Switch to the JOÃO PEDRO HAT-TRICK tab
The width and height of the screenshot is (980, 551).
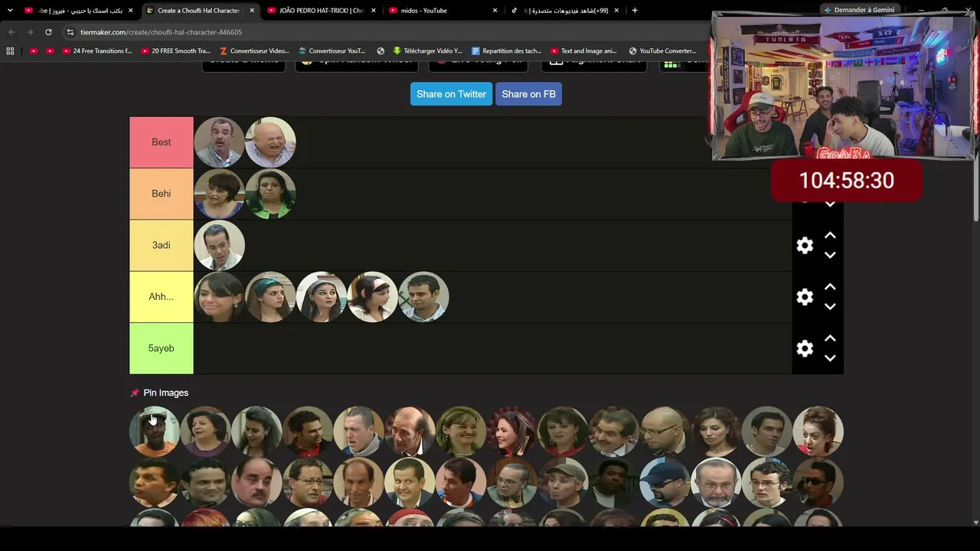click(321, 11)
